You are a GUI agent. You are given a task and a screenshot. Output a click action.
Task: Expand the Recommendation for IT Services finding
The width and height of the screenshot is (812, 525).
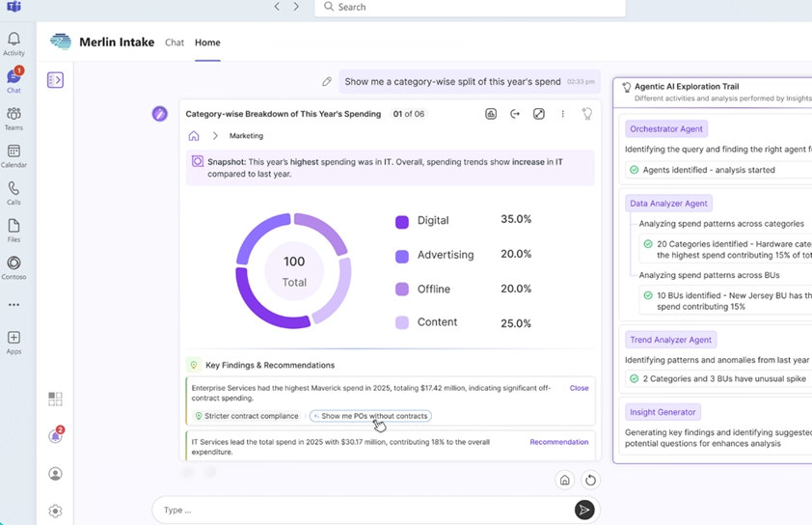tap(558, 442)
